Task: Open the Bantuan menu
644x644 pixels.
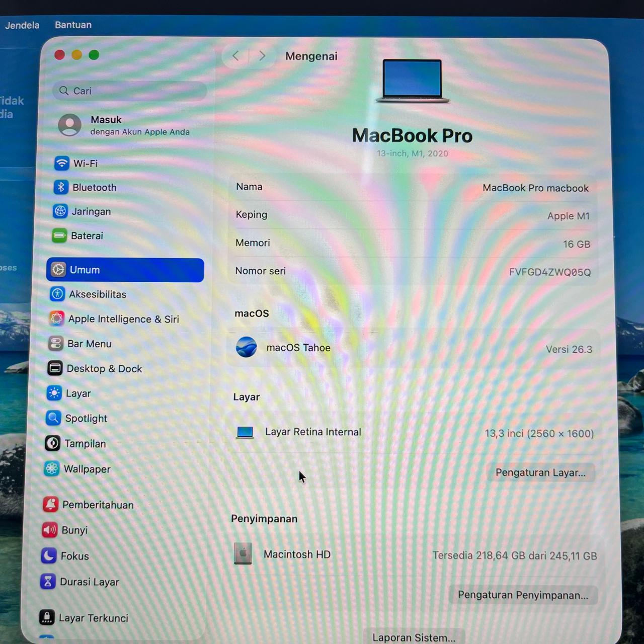Action: coord(73,25)
